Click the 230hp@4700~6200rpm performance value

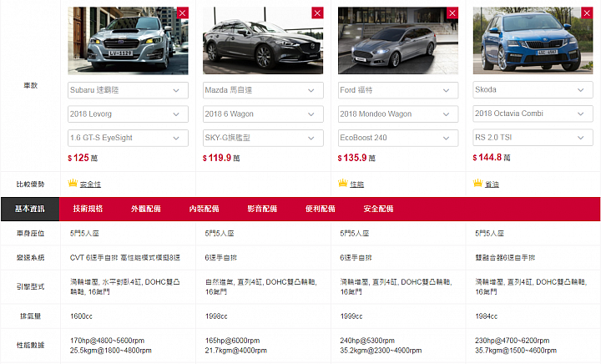[x=512, y=341]
